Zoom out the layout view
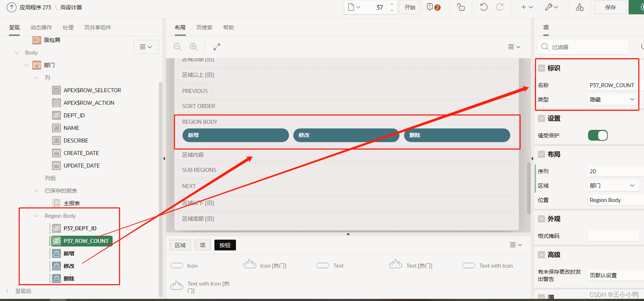The height and width of the screenshot is (301, 644). pyautogui.click(x=177, y=47)
